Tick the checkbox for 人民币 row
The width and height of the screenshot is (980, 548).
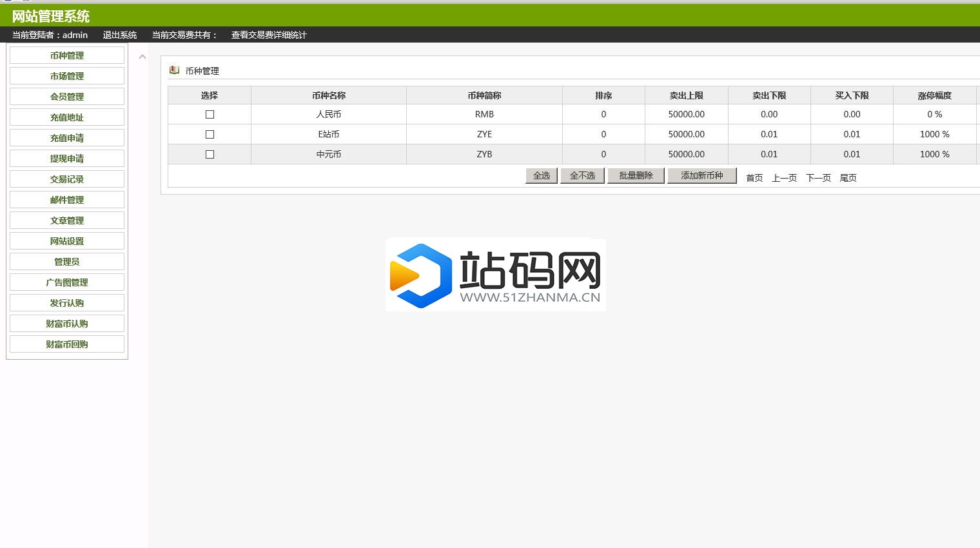[x=210, y=114]
